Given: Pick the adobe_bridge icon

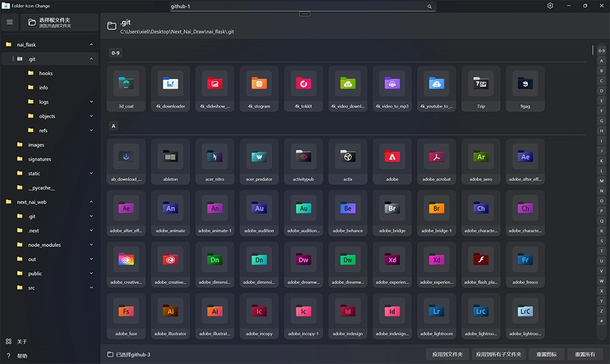Looking at the screenshot, I should coord(392,213).
